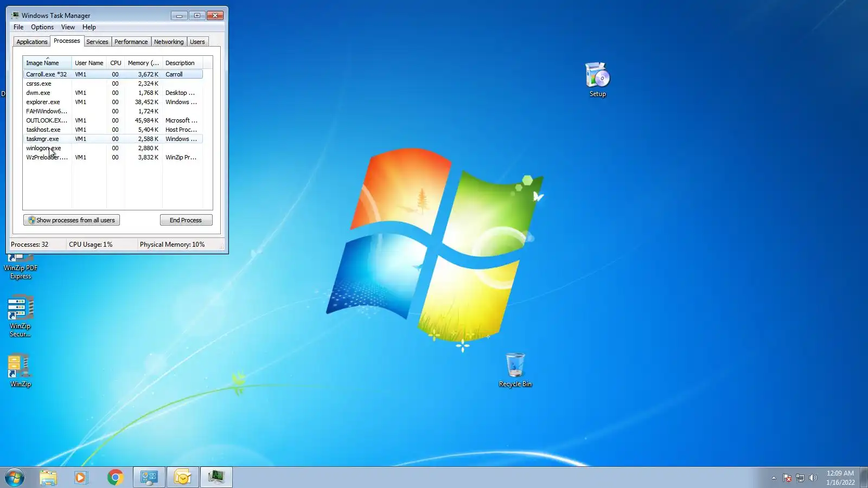Screen dimensions: 868x488
Task: Switch to the Users tab
Action: click(x=197, y=42)
